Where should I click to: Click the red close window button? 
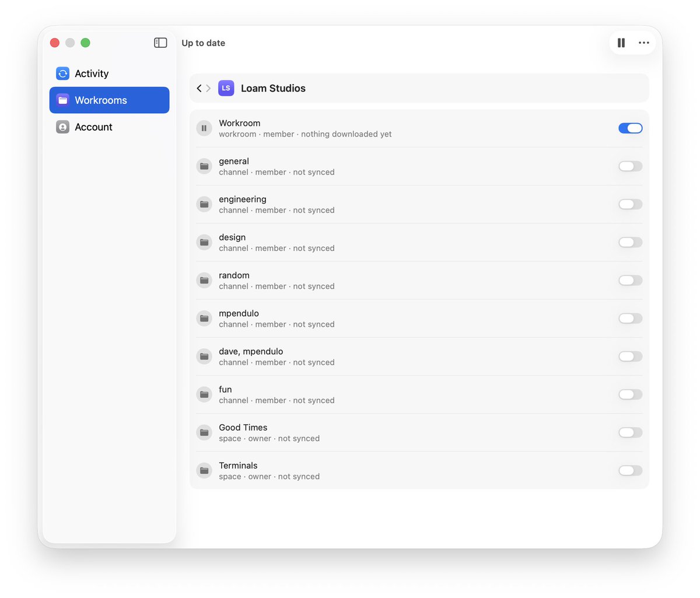[x=55, y=43]
